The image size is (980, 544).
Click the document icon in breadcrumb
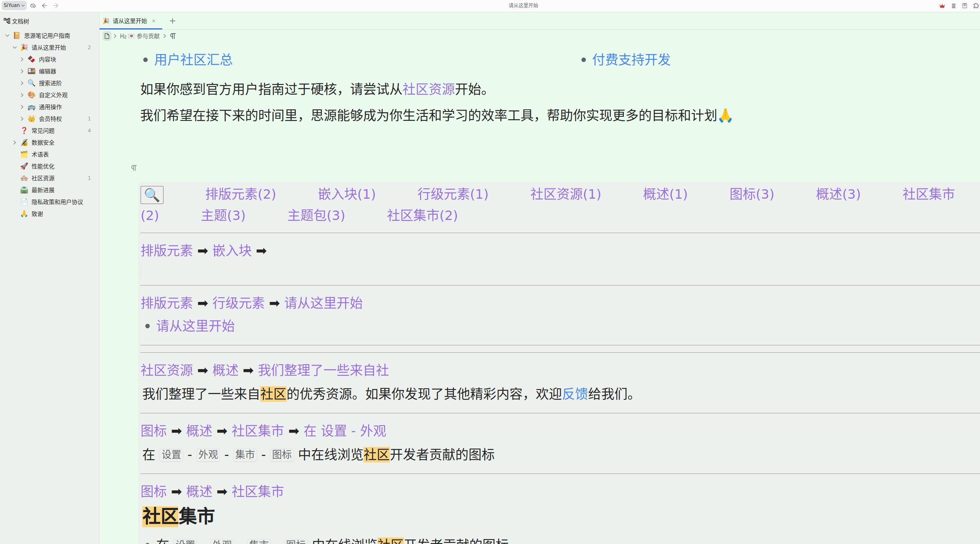[x=107, y=36]
